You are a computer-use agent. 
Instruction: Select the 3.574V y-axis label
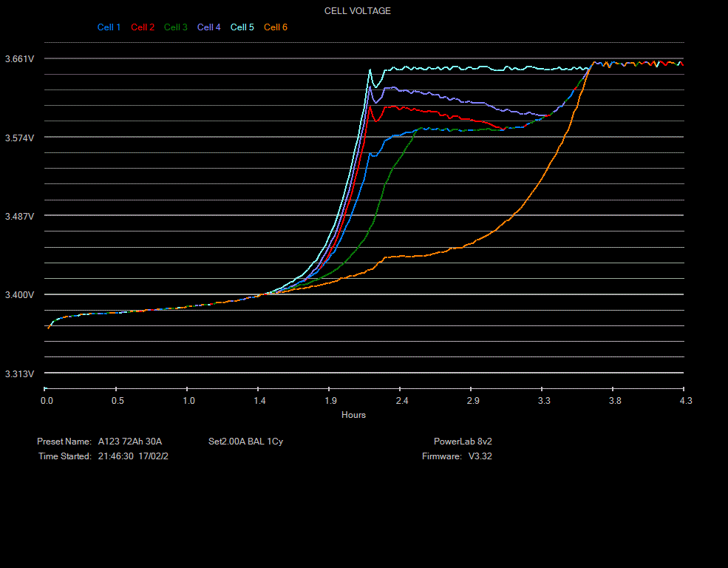[x=19, y=138]
